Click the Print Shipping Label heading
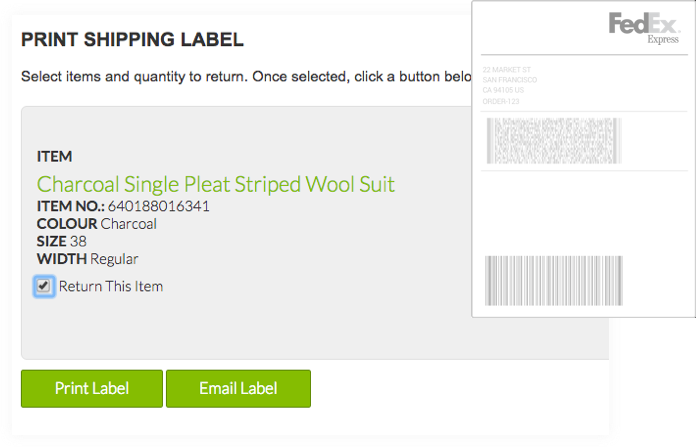The image size is (696, 447). pos(132,40)
